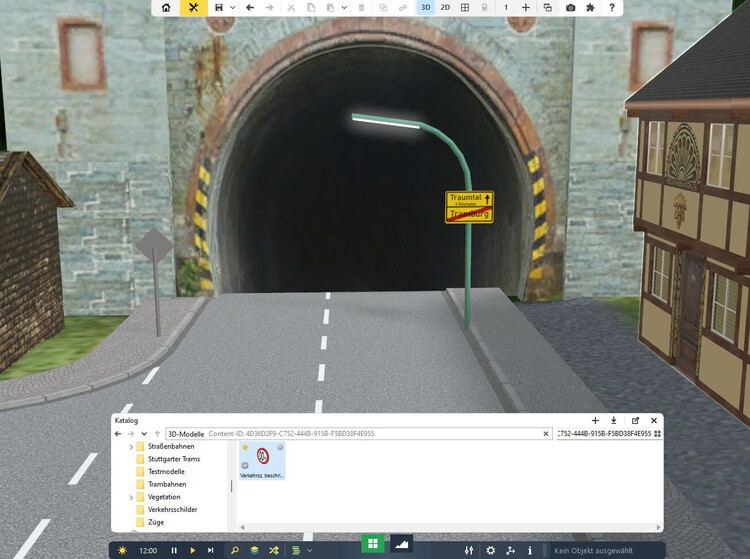Switch to 2D view mode
This screenshot has width=750, height=559.
[445, 7]
